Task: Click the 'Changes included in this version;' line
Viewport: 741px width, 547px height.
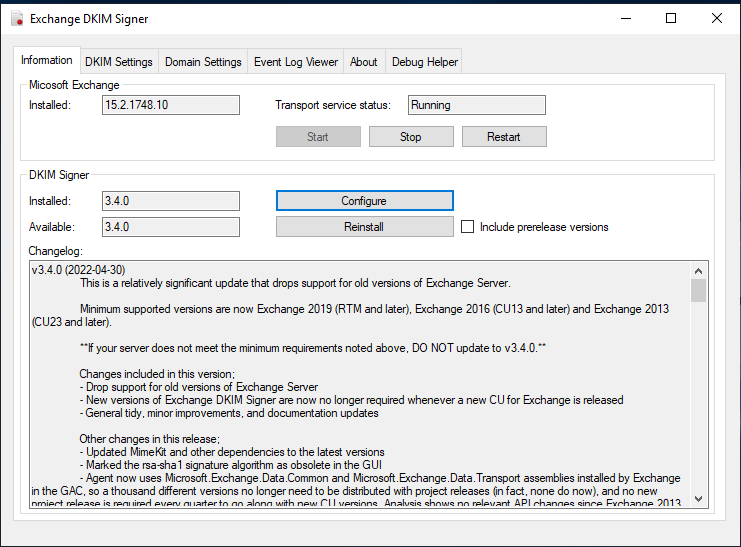Action: pos(157,374)
